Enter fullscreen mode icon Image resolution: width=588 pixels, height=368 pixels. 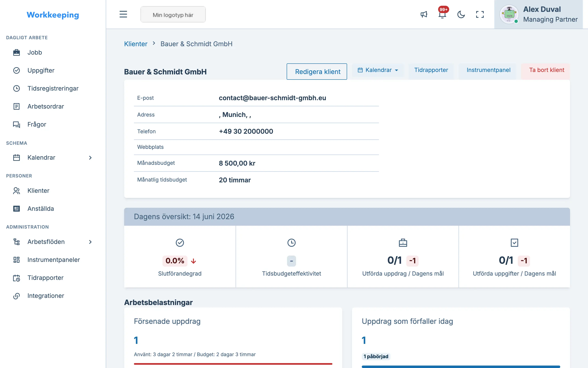(480, 14)
